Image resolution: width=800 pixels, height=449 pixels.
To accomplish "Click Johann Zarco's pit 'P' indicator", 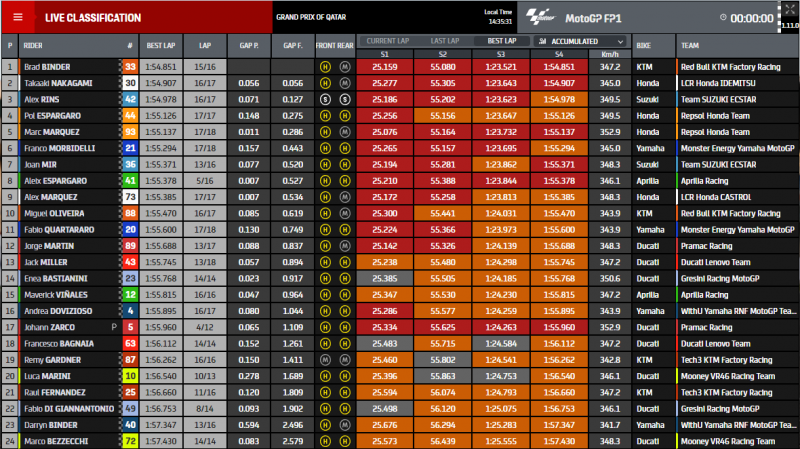I will (115, 327).
